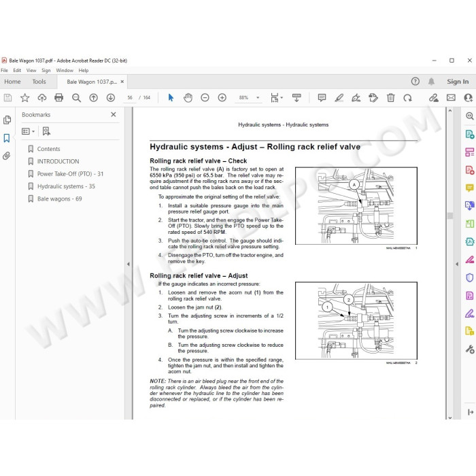Open Export PDF tool in right pane
The height and width of the screenshot is (476, 476).
(x=470, y=134)
